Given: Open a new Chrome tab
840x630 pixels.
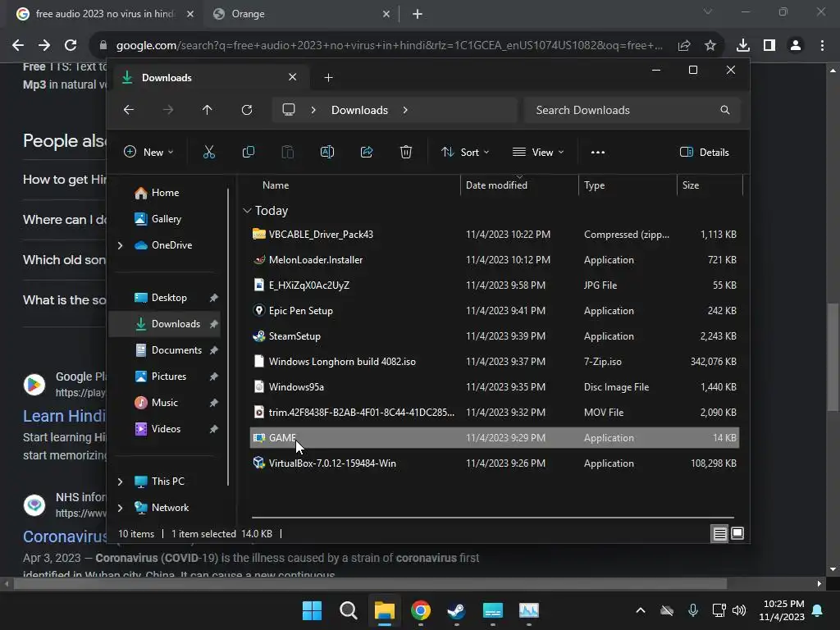Looking at the screenshot, I should click(418, 14).
